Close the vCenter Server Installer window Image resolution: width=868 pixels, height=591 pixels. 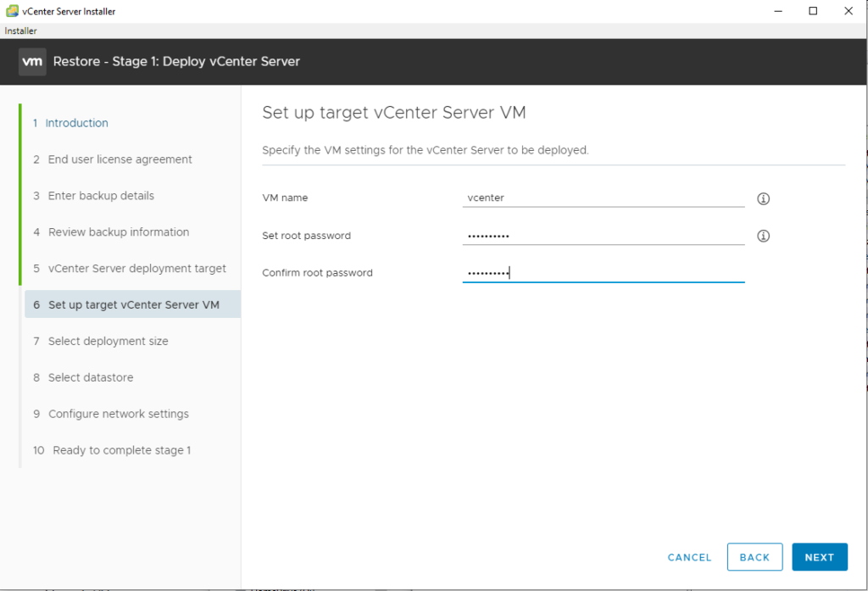pos(848,11)
